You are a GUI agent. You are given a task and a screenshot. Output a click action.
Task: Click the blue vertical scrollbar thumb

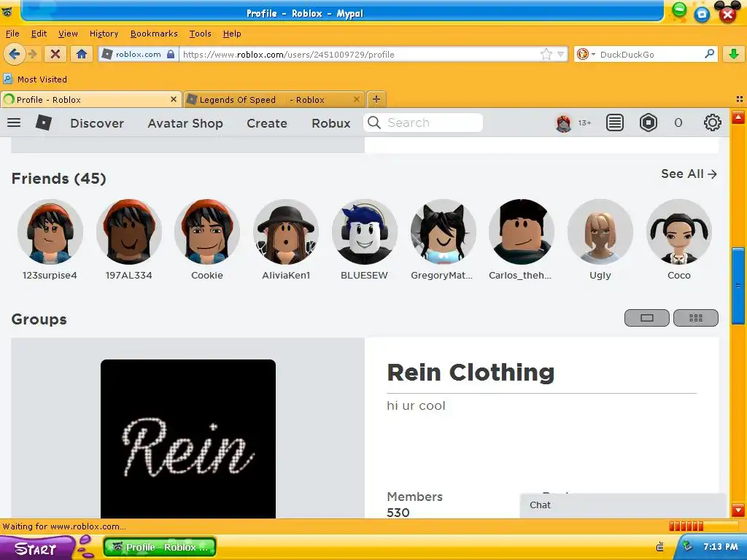point(738,286)
